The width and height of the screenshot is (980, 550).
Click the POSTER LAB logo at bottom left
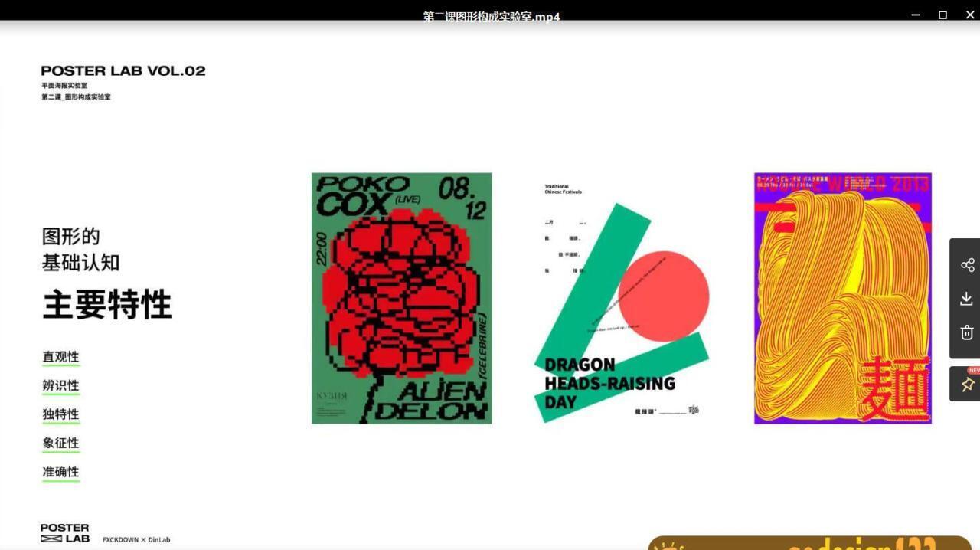click(x=65, y=533)
